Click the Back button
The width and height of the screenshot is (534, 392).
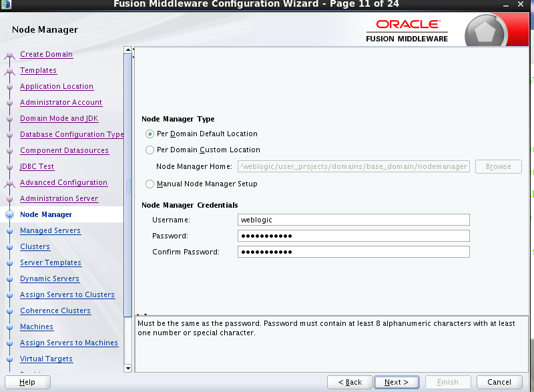(x=350, y=381)
